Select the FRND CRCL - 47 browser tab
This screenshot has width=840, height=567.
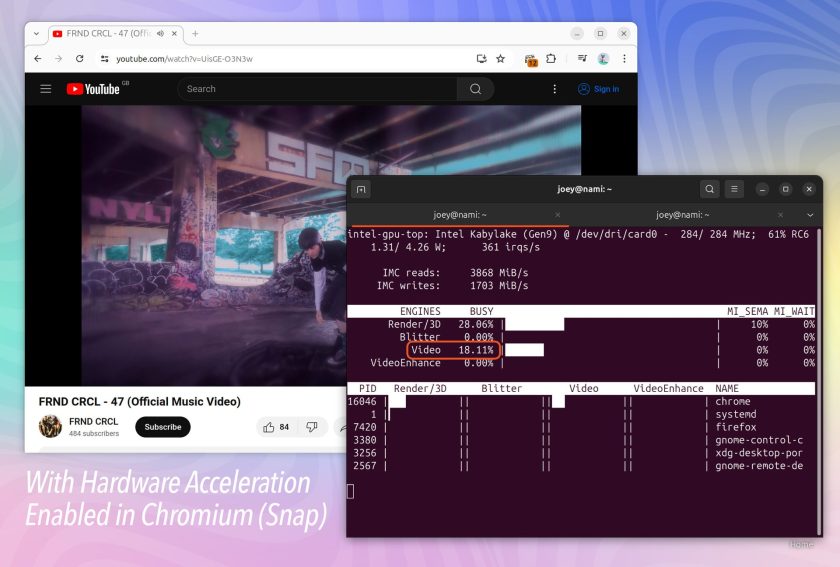(115, 34)
